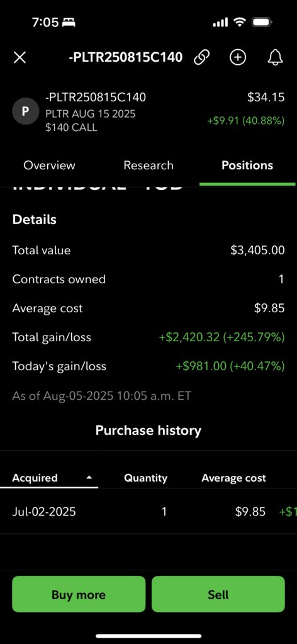The width and height of the screenshot is (297, 644).
Task: Select the Positions tab
Action: coord(247,165)
